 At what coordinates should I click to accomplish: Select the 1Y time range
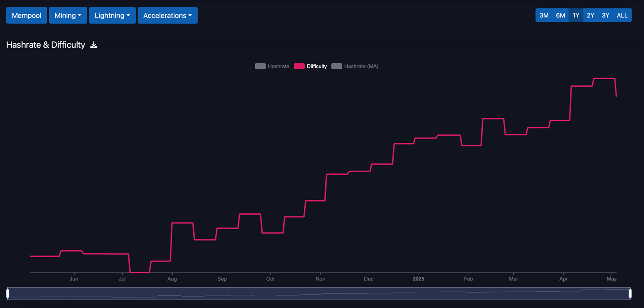coord(576,15)
